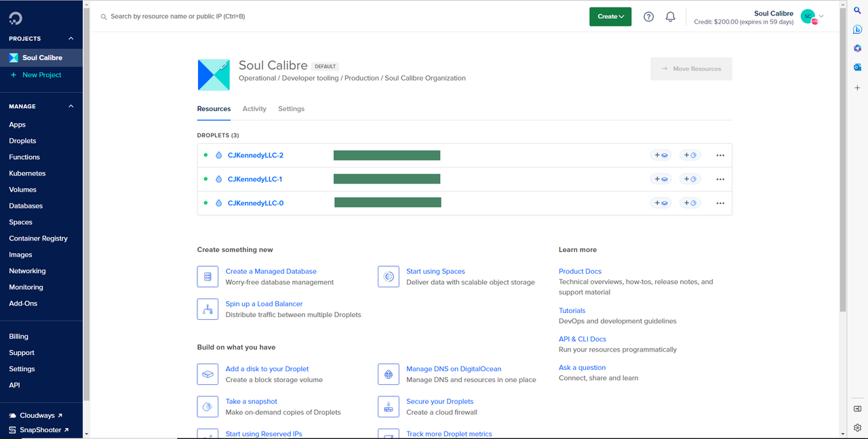Click the Start using Spaces icon
This screenshot has height=439, width=868.
389,276
